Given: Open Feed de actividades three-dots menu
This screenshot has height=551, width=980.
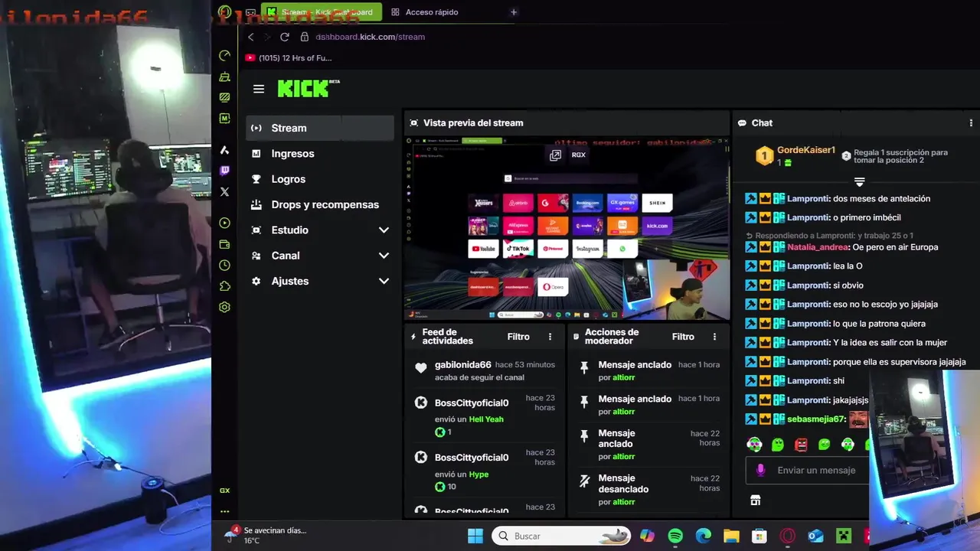Looking at the screenshot, I should pos(550,337).
